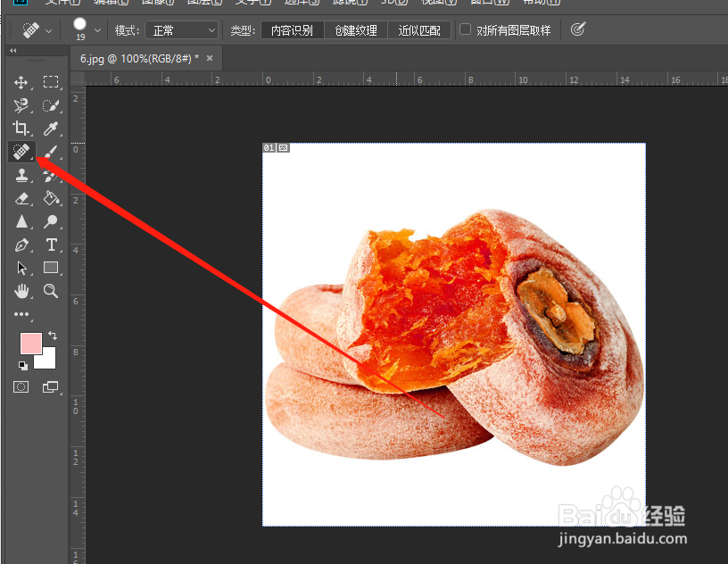The height and width of the screenshot is (564, 728).
Task: Select the Lasso tool
Action: pos(21,105)
